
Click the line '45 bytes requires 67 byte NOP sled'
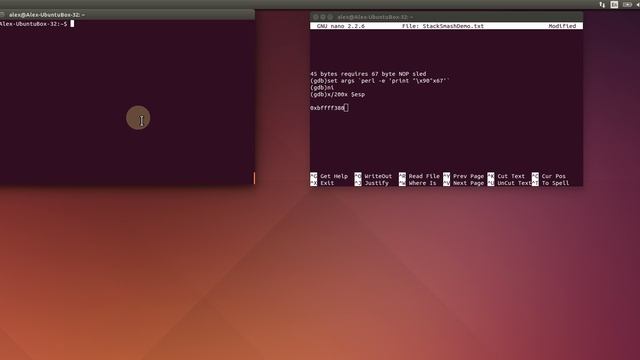click(x=368, y=74)
